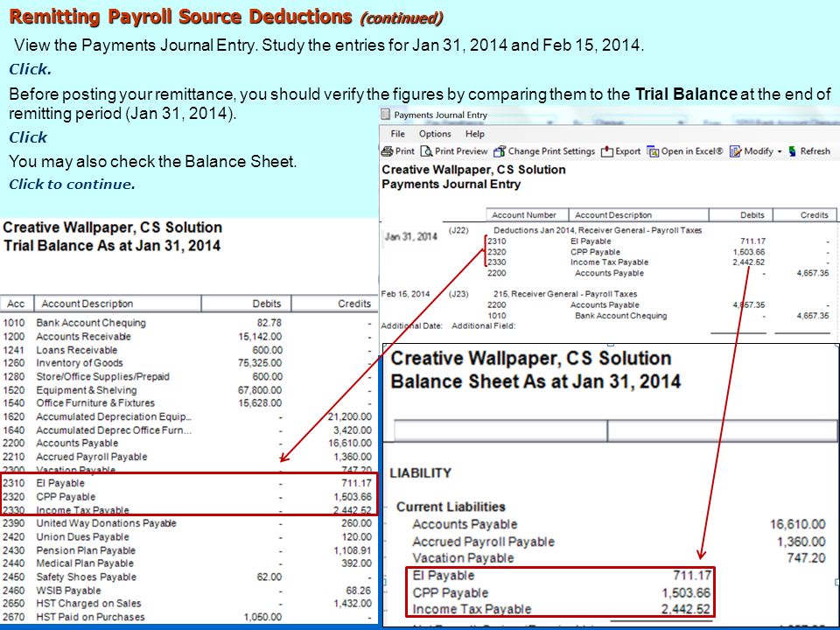The height and width of the screenshot is (630, 840).
Task: Open the File menu
Action: pyautogui.click(x=397, y=134)
